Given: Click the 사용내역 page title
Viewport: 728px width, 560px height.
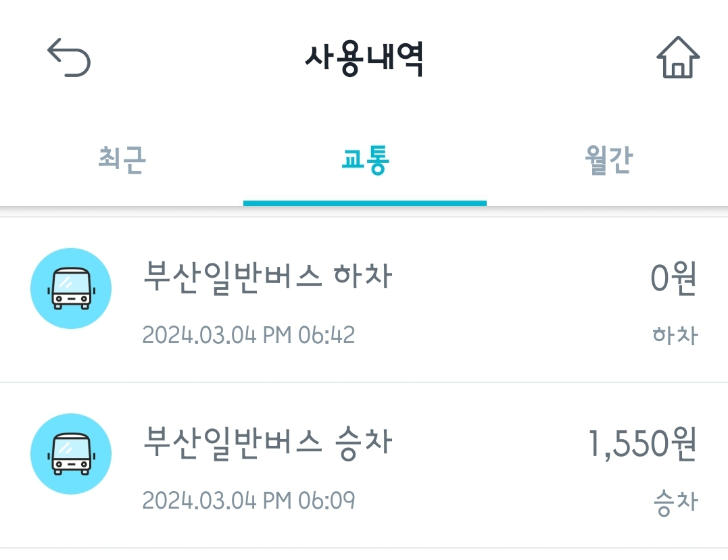Looking at the screenshot, I should pos(364,59).
